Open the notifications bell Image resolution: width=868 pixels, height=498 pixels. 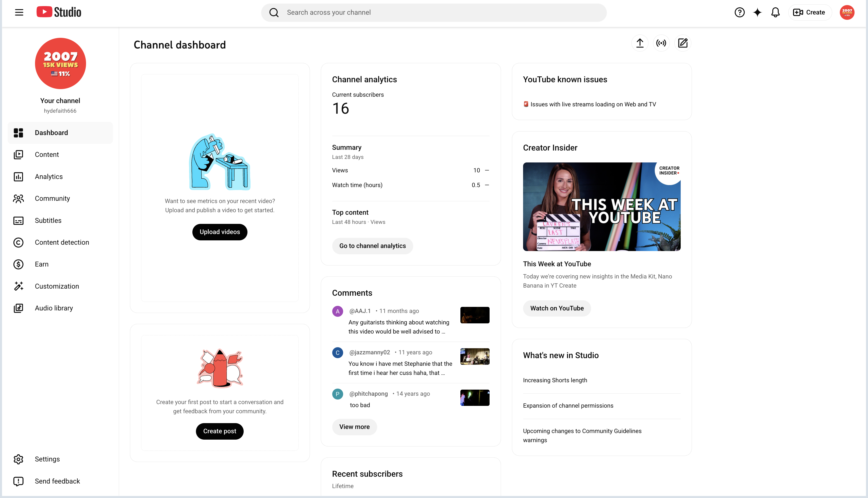click(775, 12)
